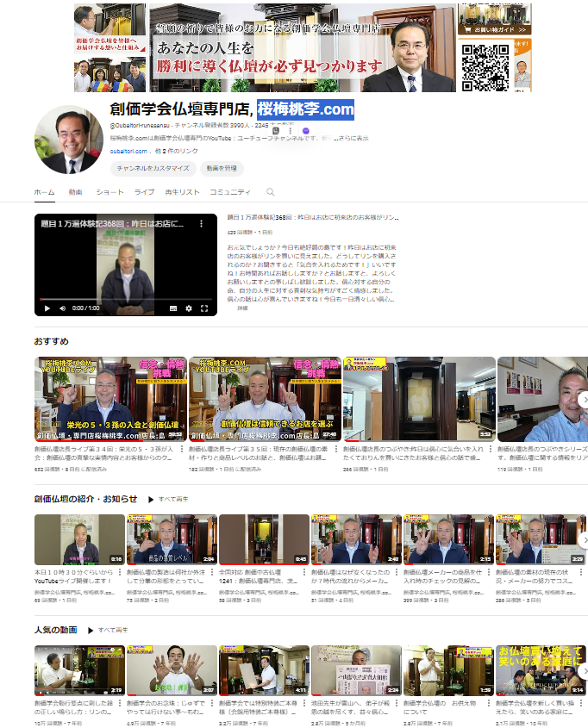Viewport: 588px width, 728px height.
Task: Mute the featured video volume
Action: point(62,308)
